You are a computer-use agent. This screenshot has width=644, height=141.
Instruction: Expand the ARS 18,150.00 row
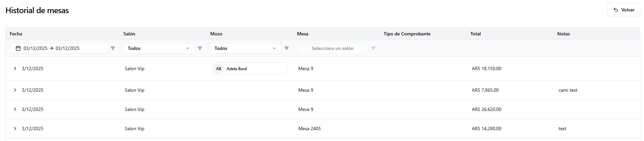click(x=15, y=68)
